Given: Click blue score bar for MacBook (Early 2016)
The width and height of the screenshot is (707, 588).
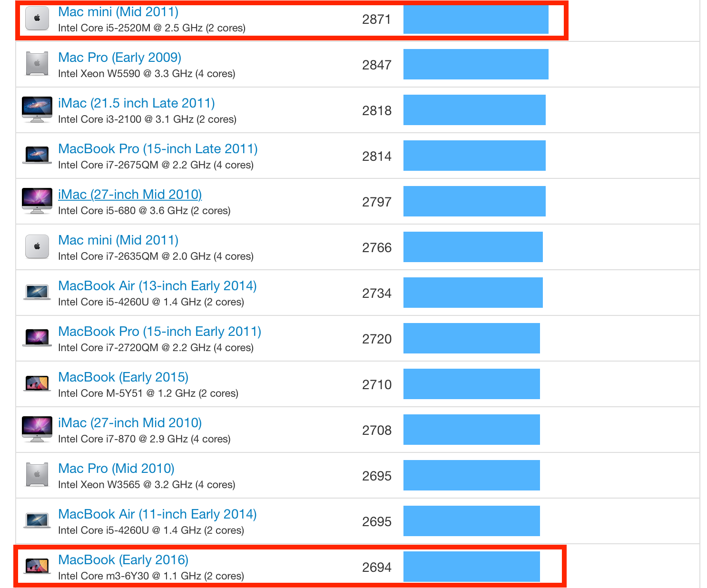Looking at the screenshot, I should (471, 567).
